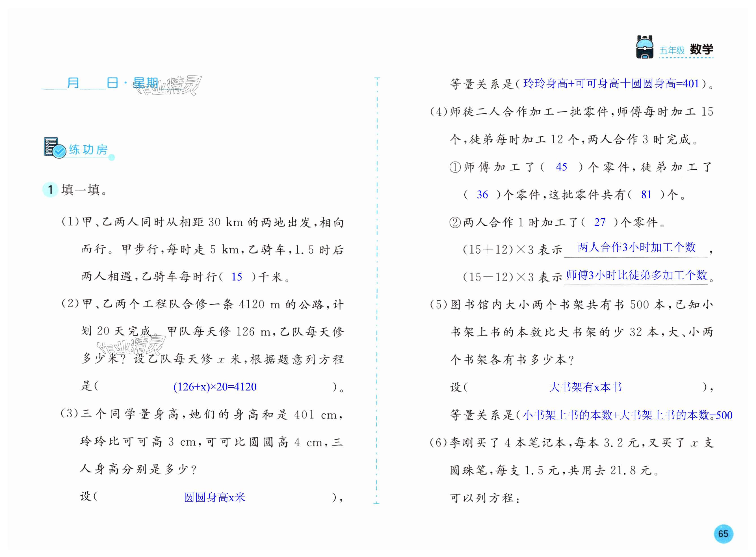Click the answer 大书架有x本书

(x=585, y=387)
